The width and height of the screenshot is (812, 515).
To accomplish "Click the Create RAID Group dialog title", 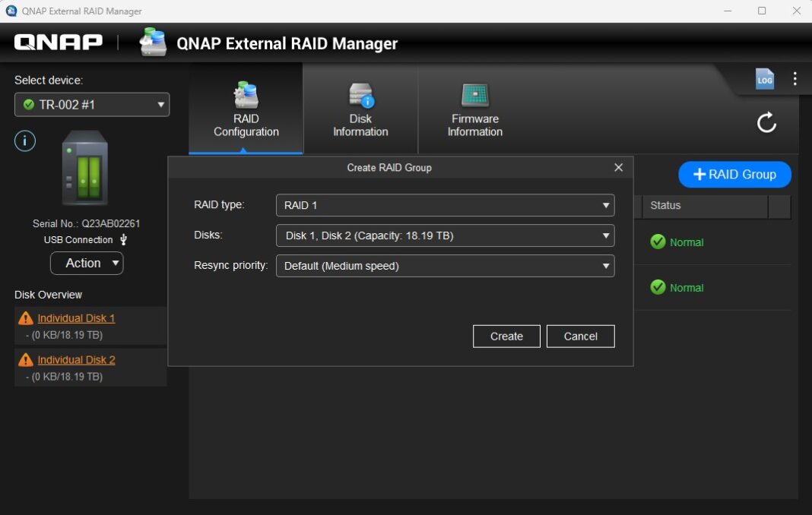I will (x=389, y=168).
